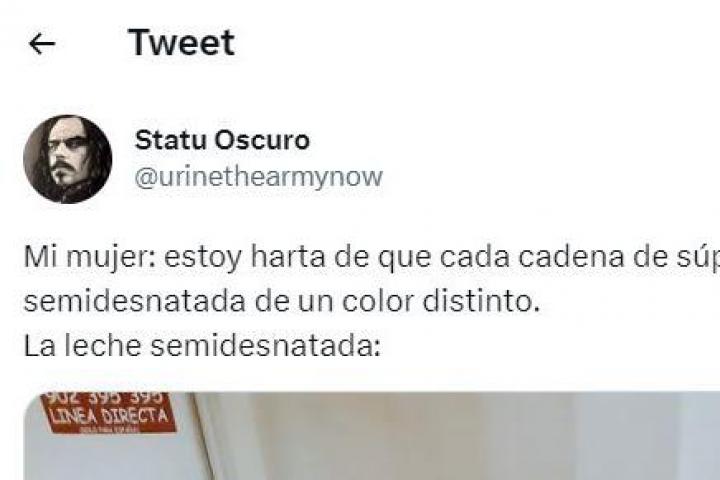Image resolution: width=720 pixels, height=480 pixels.
Task: Select the word "estoy" in the tweet
Action: (202, 258)
